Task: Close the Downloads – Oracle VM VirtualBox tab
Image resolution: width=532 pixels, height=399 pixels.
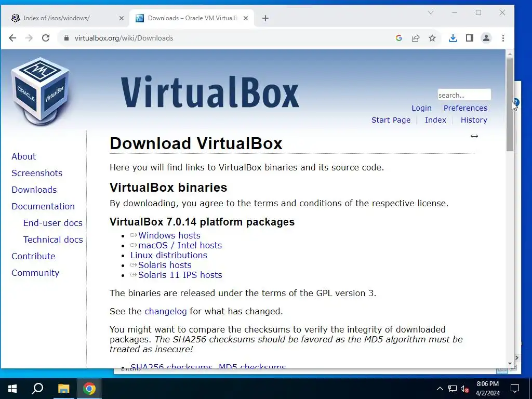Action: (246, 18)
